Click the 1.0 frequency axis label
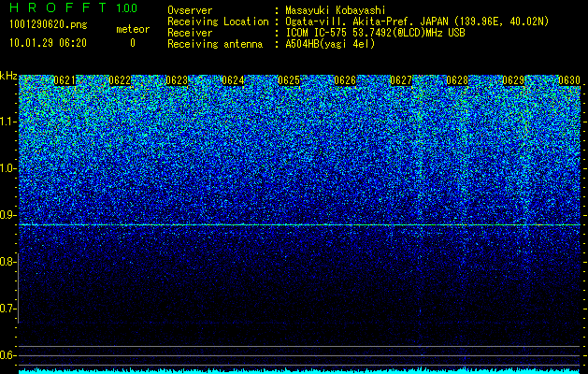The width and height of the screenshot is (588, 374). 7,169
